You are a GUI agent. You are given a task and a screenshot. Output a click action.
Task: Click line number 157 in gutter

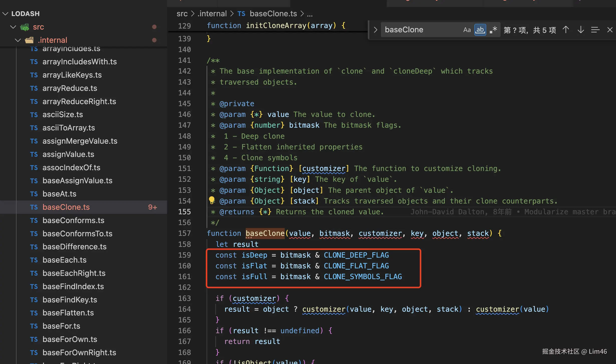[184, 233]
